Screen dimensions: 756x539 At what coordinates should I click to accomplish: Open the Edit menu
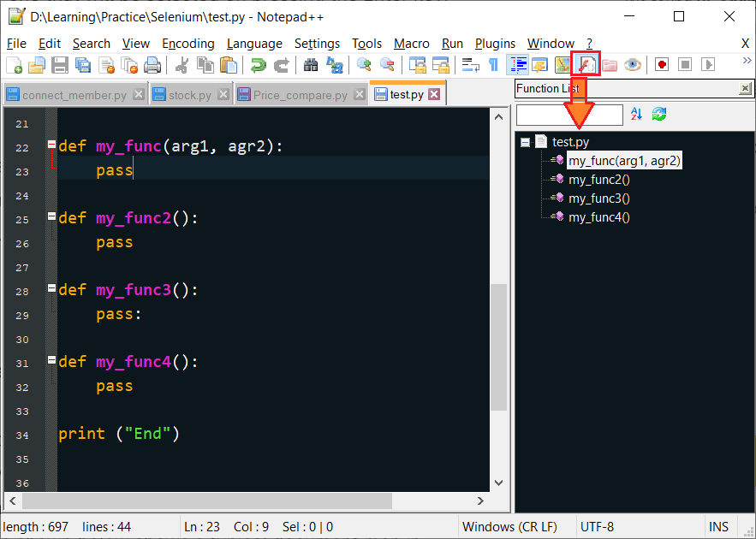[x=50, y=44]
